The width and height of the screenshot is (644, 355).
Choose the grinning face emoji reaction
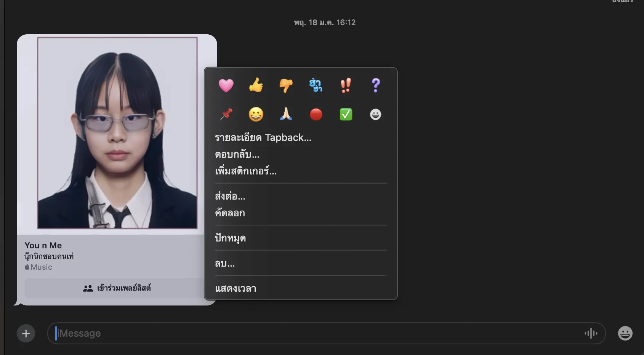[x=256, y=114]
